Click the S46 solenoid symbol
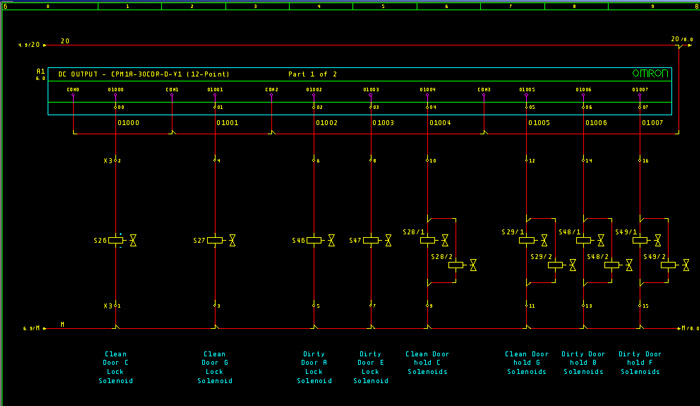Viewport: 700px width, 406px height. [315, 241]
